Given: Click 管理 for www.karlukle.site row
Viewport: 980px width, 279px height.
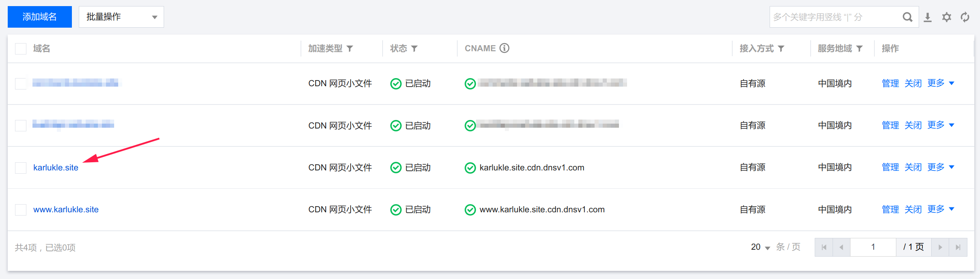Looking at the screenshot, I should coord(890,209).
